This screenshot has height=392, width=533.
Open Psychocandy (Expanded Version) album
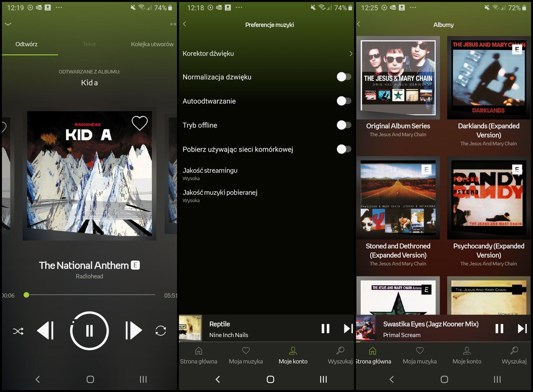coord(489,198)
